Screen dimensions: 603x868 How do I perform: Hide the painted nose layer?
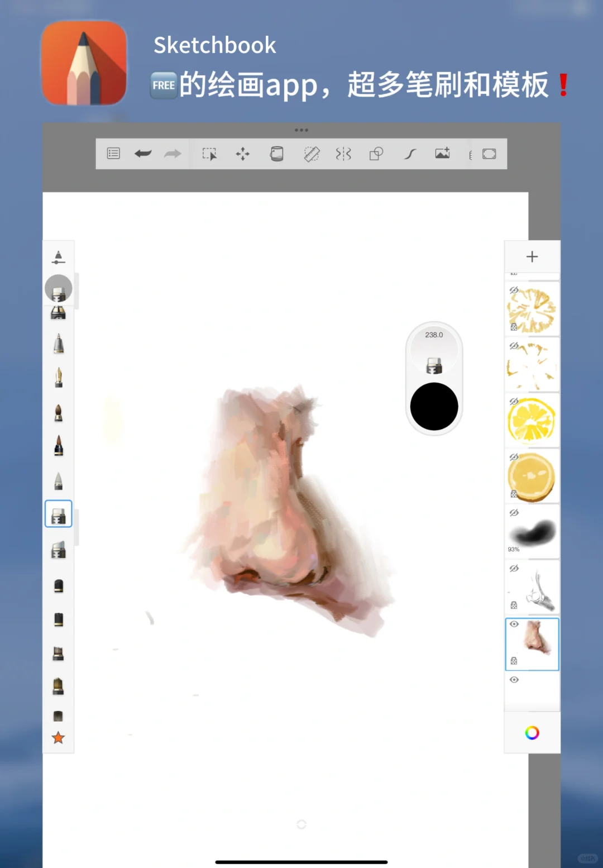(x=514, y=624)
